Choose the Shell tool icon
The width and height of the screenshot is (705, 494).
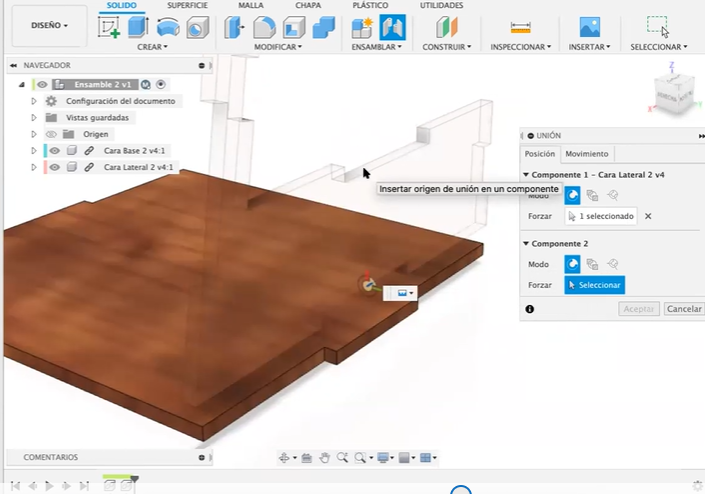click(x=294, y=27)
